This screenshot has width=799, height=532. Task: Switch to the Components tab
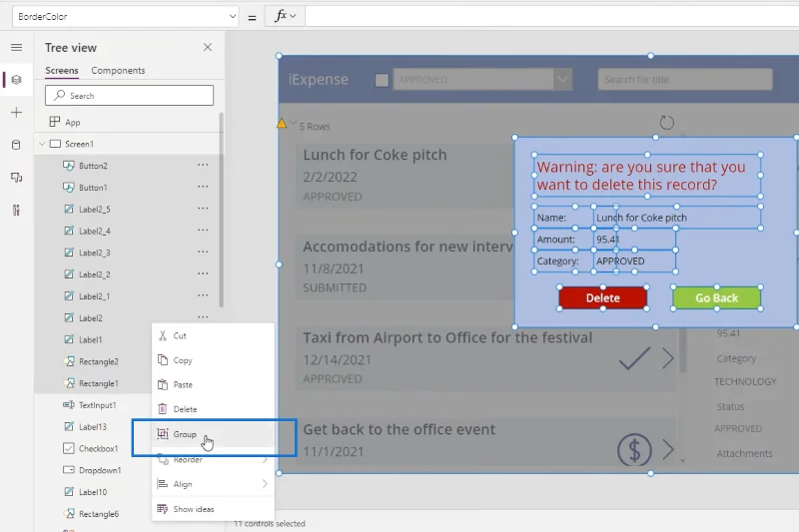(x=118, y=70)
